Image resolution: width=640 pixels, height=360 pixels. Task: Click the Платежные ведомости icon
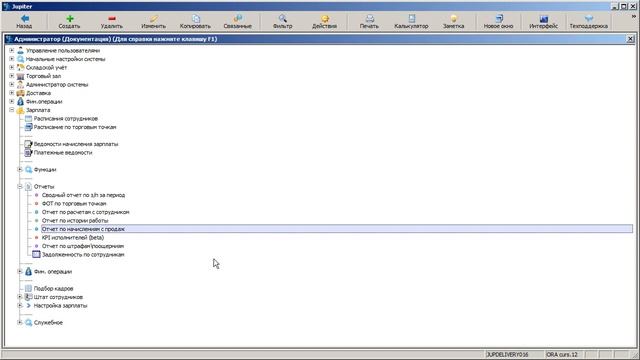(x=28, y=153)
